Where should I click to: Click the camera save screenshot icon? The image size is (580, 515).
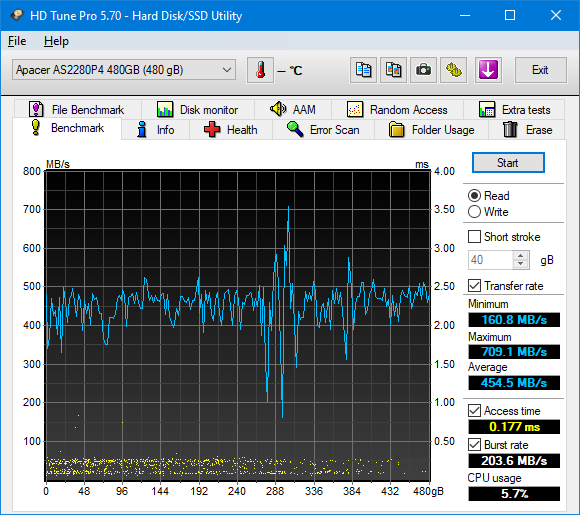(x=423, y=70)
